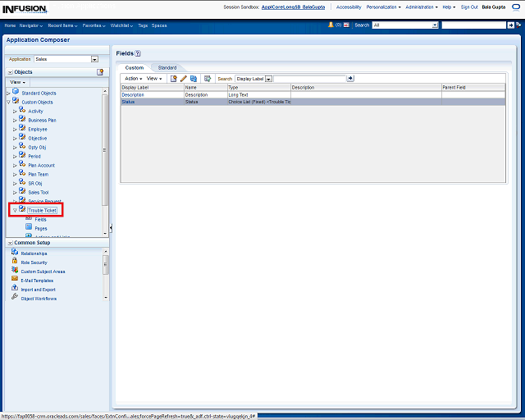Click the Trouble Ticket Pages icon
This screenshot has height=420, width=525.
29,227
